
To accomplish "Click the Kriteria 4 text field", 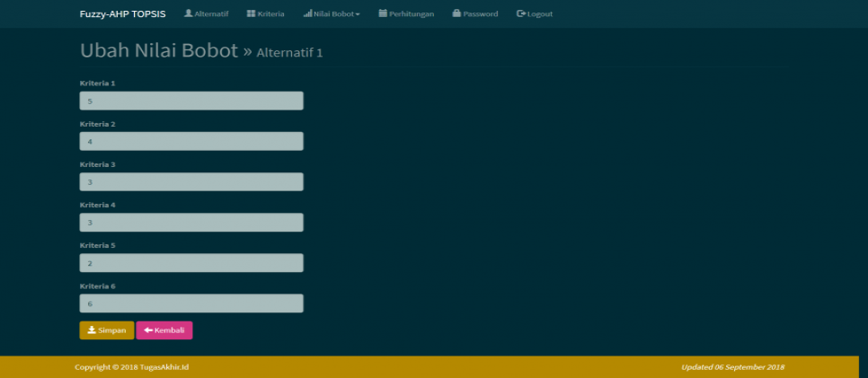I will point(191,223).
